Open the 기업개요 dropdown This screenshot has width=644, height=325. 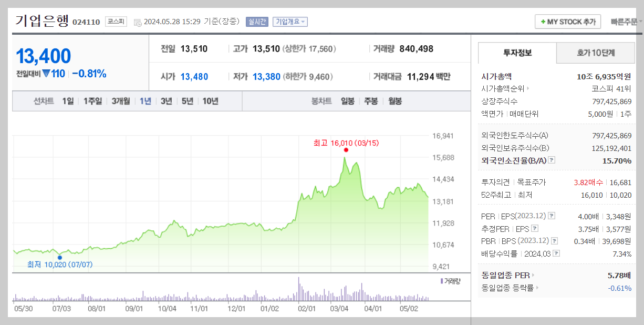click(290, 22)
